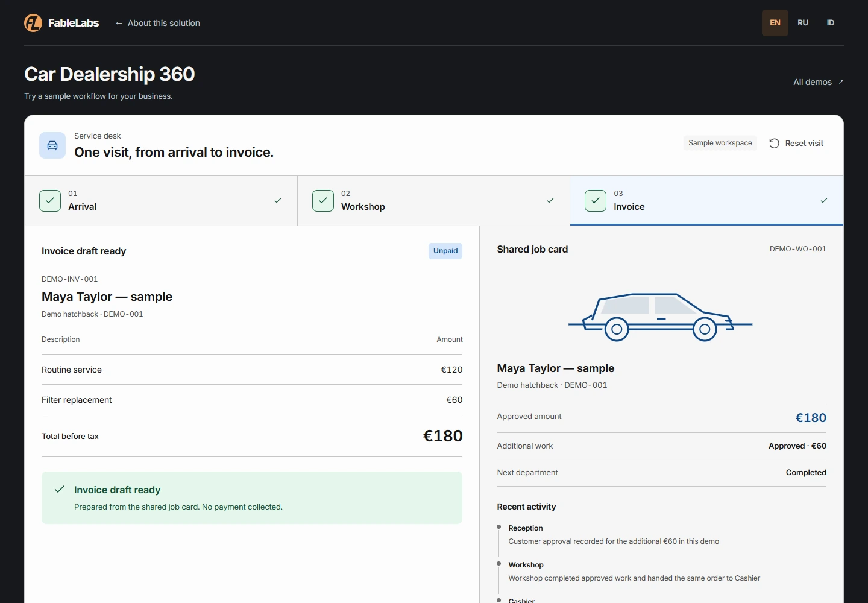Open the Arrival step tab
Image resolution: width=868 pixels, height=603 pixels.
click(161, 201)
